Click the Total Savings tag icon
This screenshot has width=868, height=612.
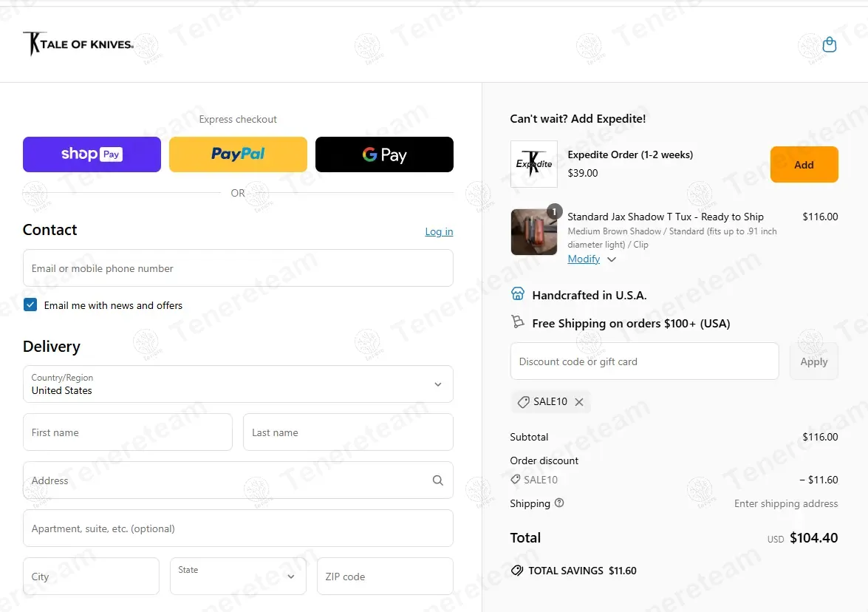click(x=517, y=571)
